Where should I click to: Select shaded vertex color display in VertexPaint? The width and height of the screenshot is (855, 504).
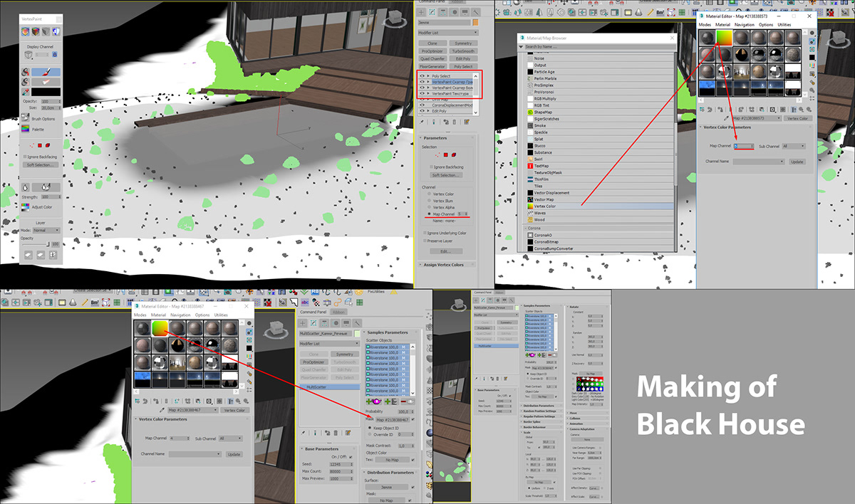point(36,32)
